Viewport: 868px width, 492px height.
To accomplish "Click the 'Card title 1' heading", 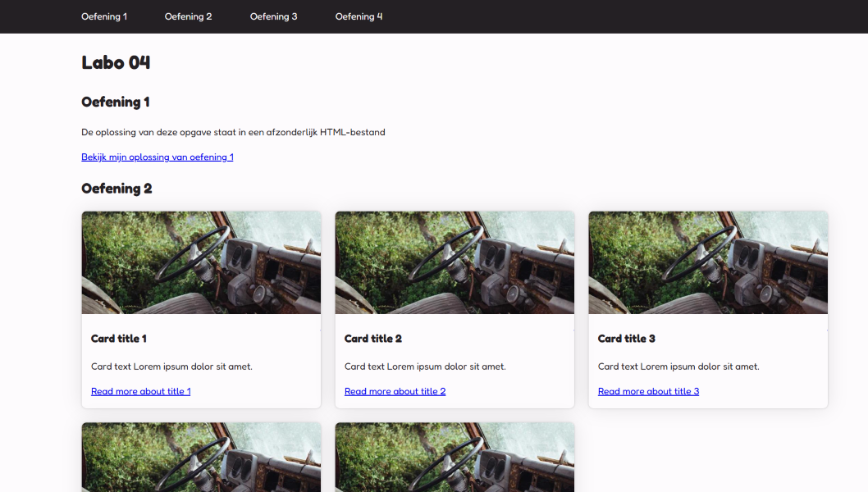I will (x=119, y=339).
